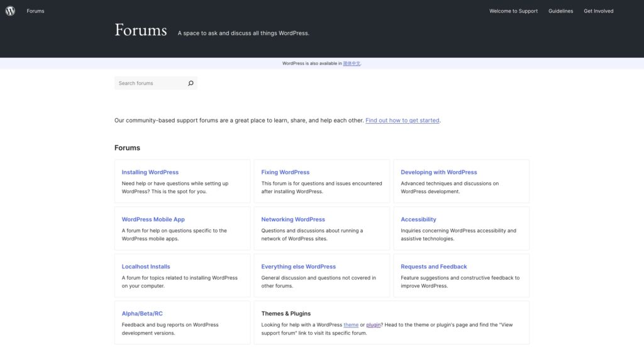Click the search magnifier icon
Viewport: 644px width, 352px height.
coord(191,83)
